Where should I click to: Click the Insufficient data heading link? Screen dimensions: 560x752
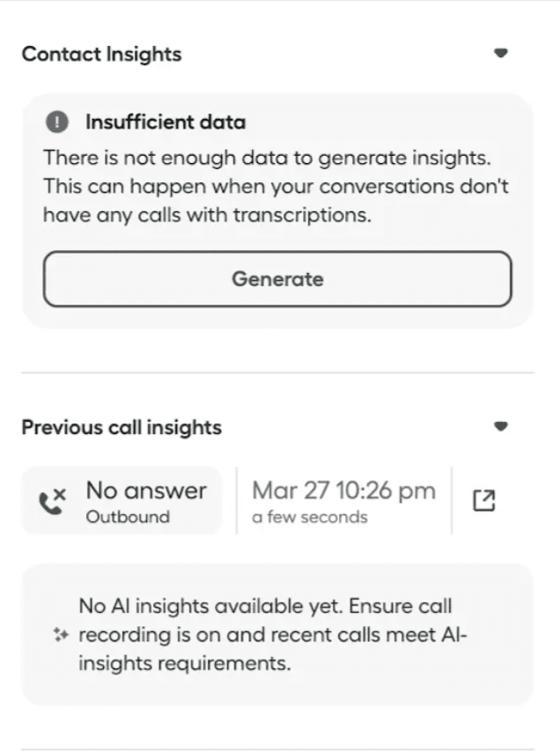pos(166,122)
